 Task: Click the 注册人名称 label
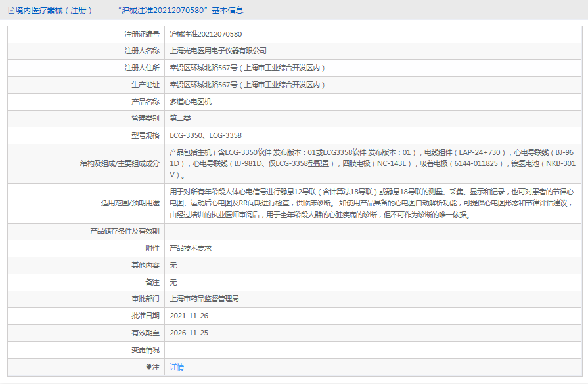(x=142, y=51)
